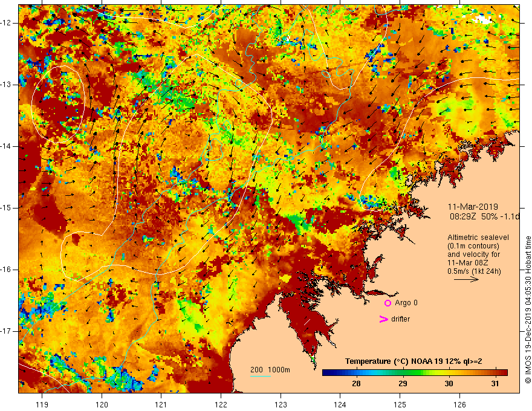Click the magenta drifter arrowhead legend symbol
The height and width of the screenshot is (411, 532).
click(x=383, y=319)
